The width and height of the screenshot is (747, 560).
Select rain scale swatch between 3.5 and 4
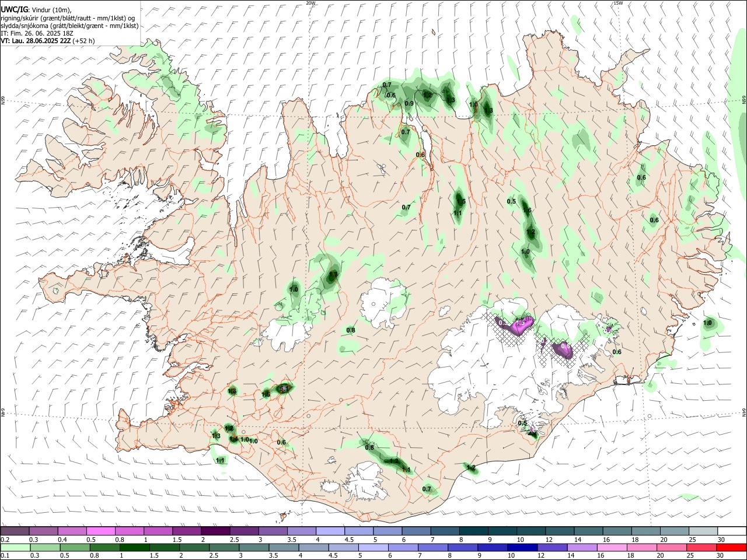coord(284,548)
